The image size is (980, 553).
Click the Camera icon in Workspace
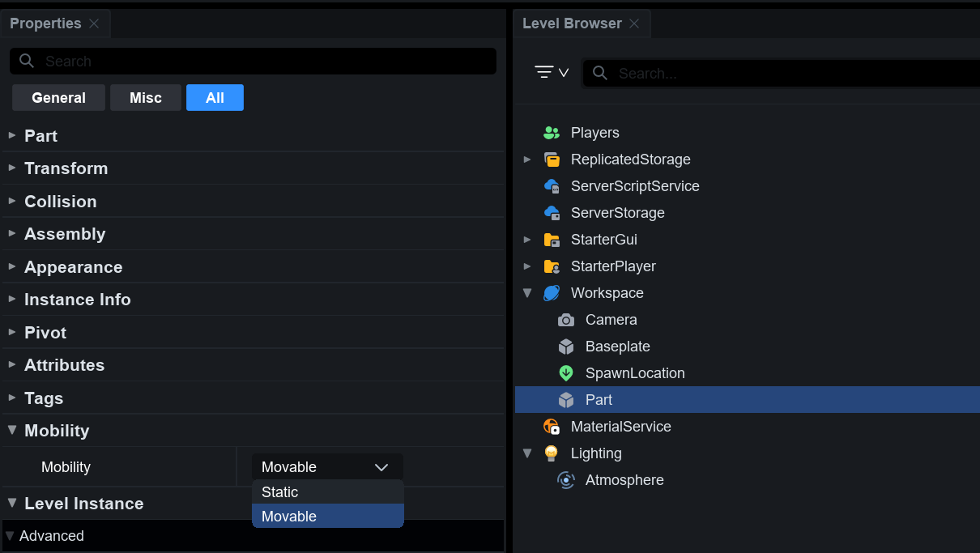pyautogui.click(x=566, y=320)
